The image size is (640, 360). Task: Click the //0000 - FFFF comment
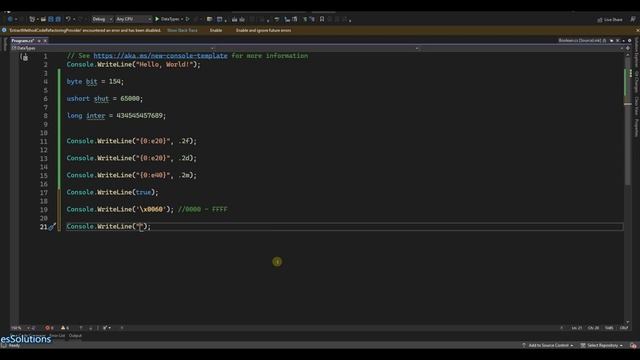click(x=202, y=209)
